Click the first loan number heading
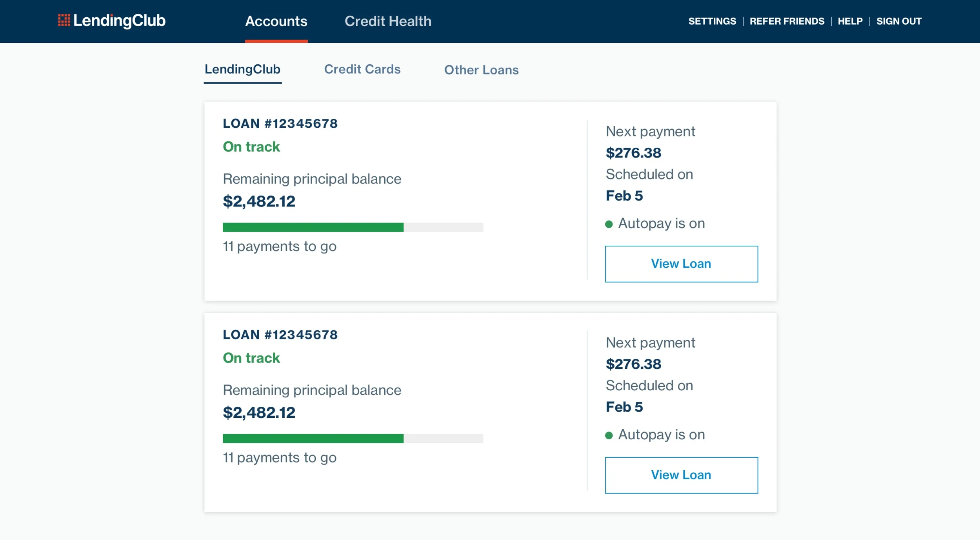 click(280, 123)
